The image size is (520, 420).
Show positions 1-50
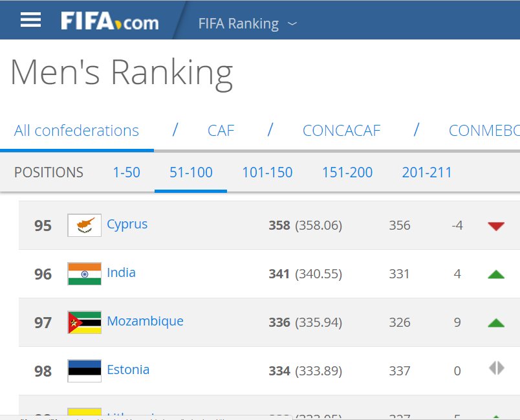pos(126,172)
